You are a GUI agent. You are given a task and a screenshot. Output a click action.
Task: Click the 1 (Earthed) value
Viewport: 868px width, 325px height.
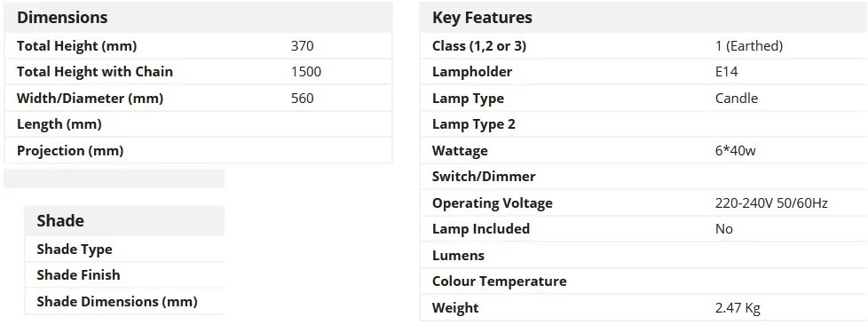tap(749, 45)
